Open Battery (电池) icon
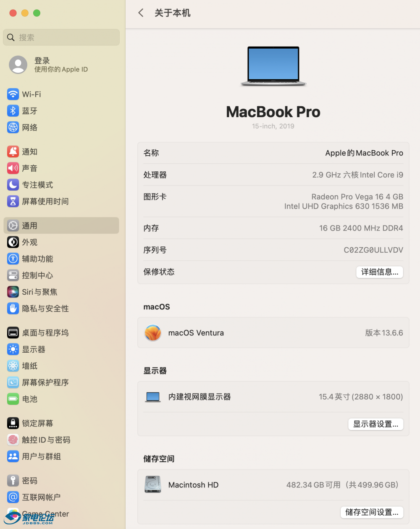The width and height of the screenshot is (420, 529). coord(13,399)
